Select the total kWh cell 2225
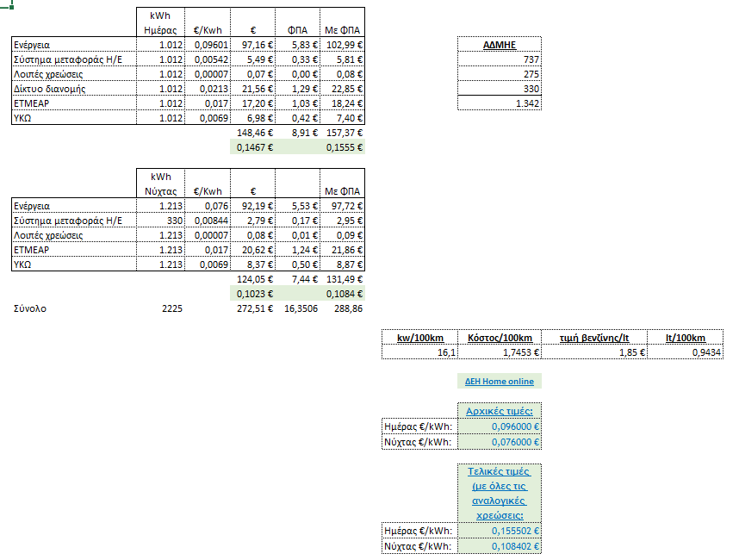This screenshot has height=560, width=739. pos(171,308)
